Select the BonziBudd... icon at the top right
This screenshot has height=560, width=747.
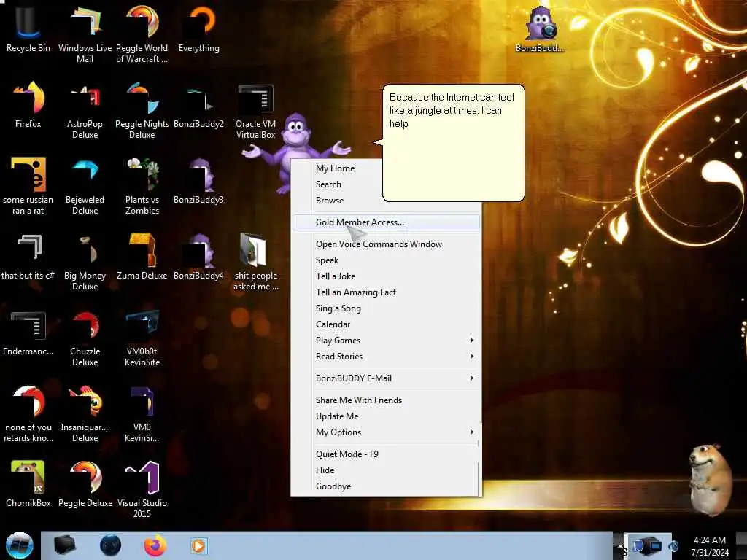coord(541,28)
